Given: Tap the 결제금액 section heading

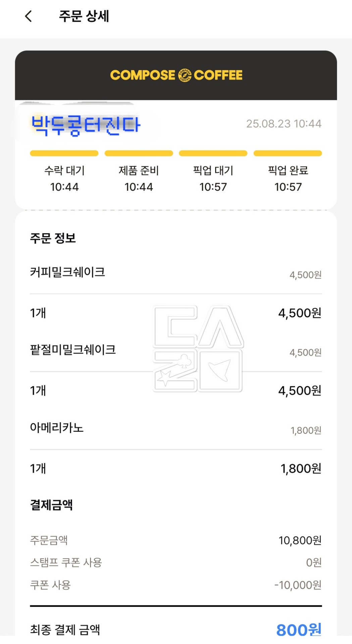Looking at the screenshot, I should point(51,505).
